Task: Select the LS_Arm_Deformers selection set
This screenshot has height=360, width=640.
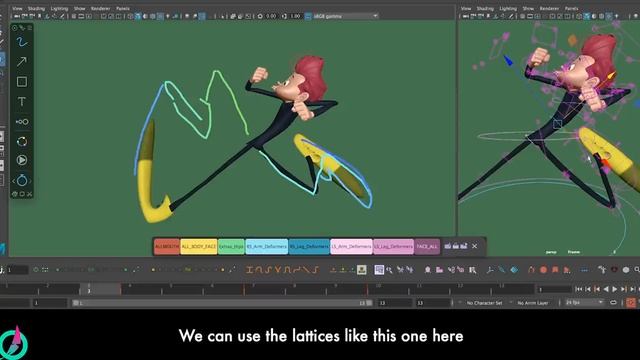Action: [351, 247]
